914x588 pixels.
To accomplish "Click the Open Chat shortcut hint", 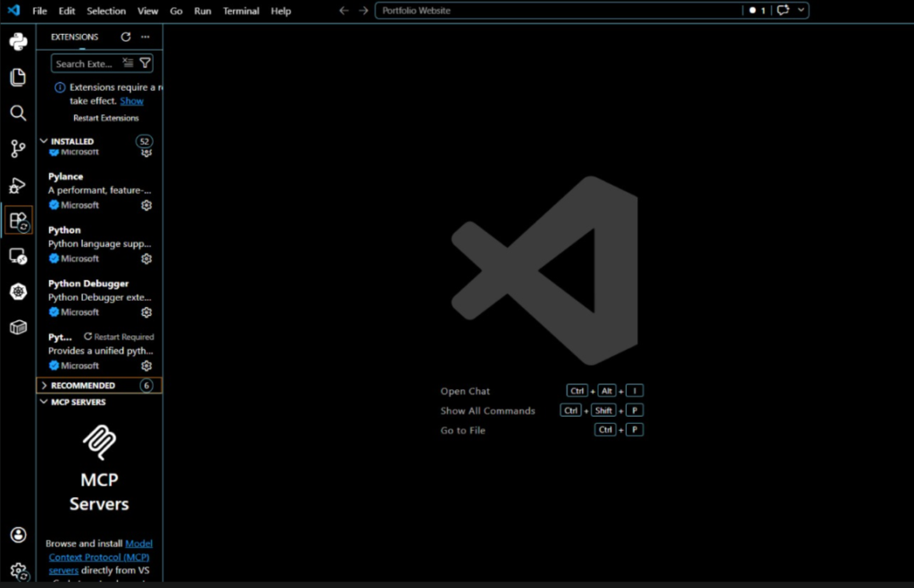I will point(465,391).
